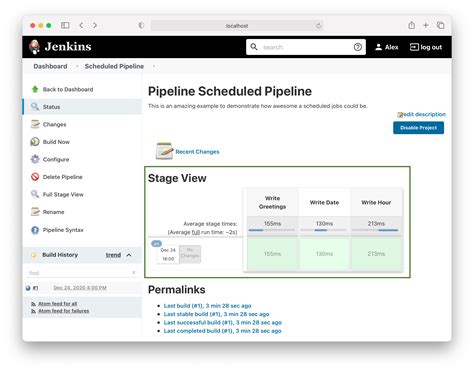This screenshot has width=474, height=371.
Task: Open the build history trend link
Action: [113, 255]
